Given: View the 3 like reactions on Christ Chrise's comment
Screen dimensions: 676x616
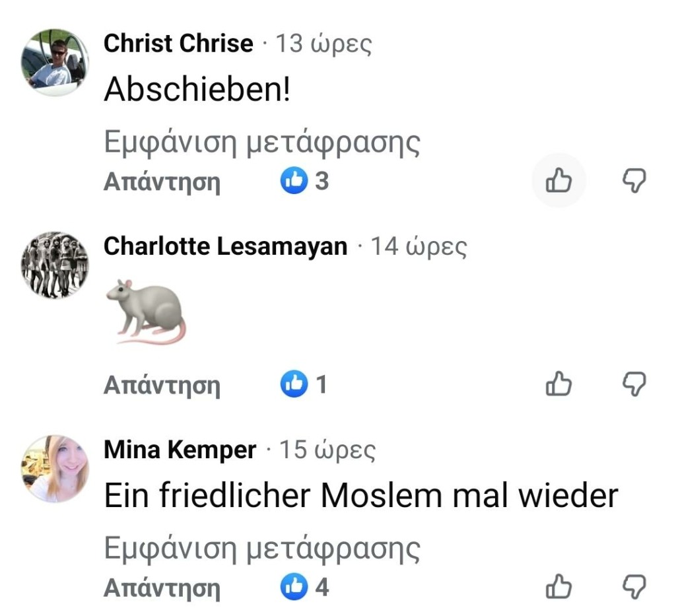Looking at the screenshot, I should click(x=304, y=180).
